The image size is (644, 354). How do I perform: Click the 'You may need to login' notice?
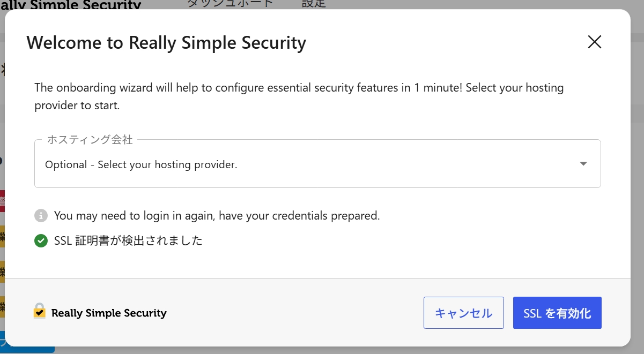[x=217, y=216]
